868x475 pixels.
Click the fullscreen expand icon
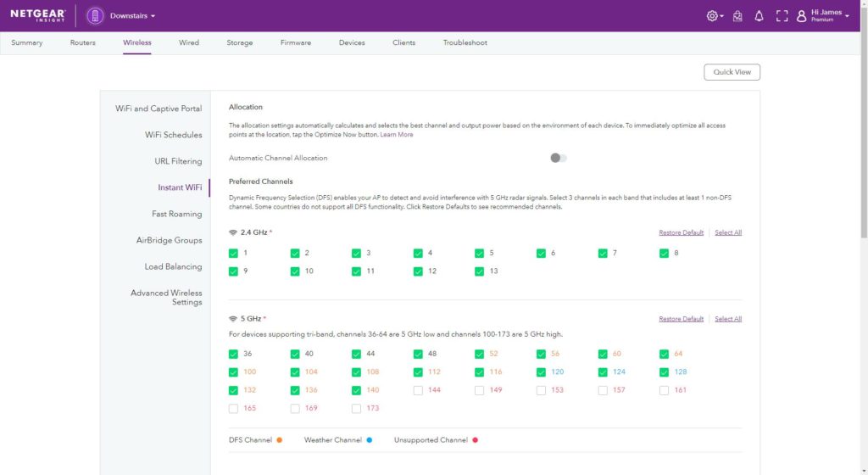(x=782, y=16)
